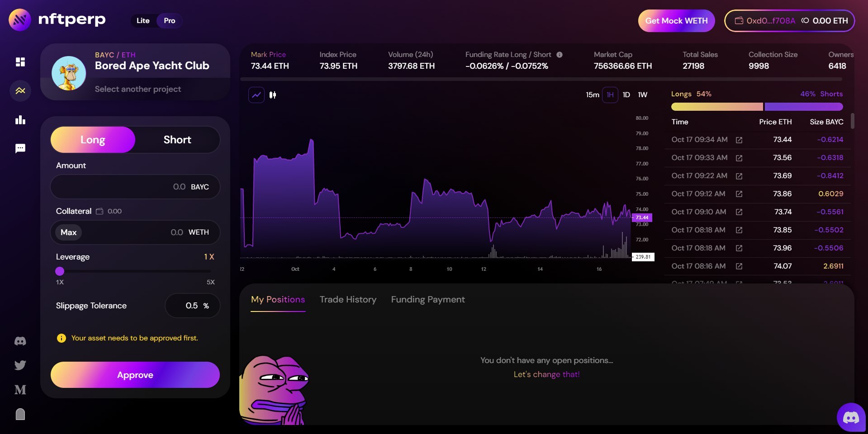Click the 2.6911 trade size value
868x434 pixels.
pos(833,266)
